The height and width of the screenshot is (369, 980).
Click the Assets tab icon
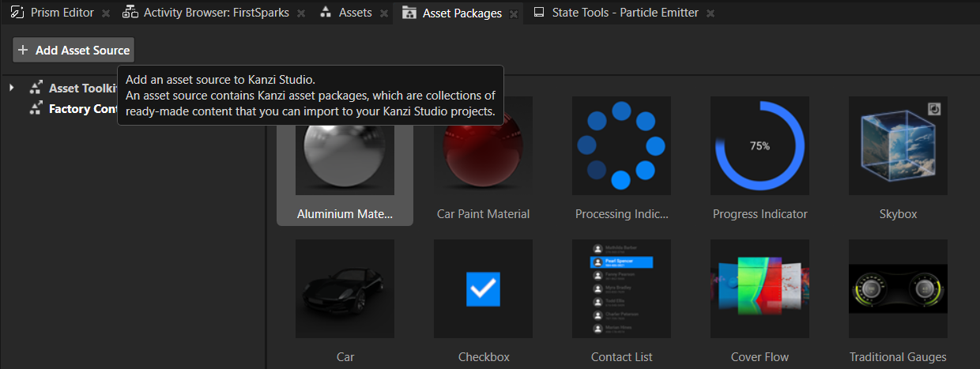pyautogui.click(x=326, y=13)
